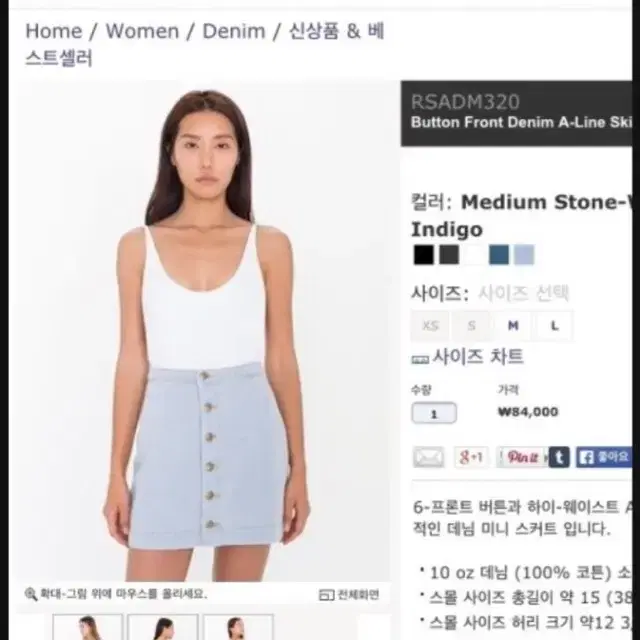Click the Facebook like button
Image resolution: width=640 pixels, height=640 pixels.
pyautogui.click(x=604, y=457)
